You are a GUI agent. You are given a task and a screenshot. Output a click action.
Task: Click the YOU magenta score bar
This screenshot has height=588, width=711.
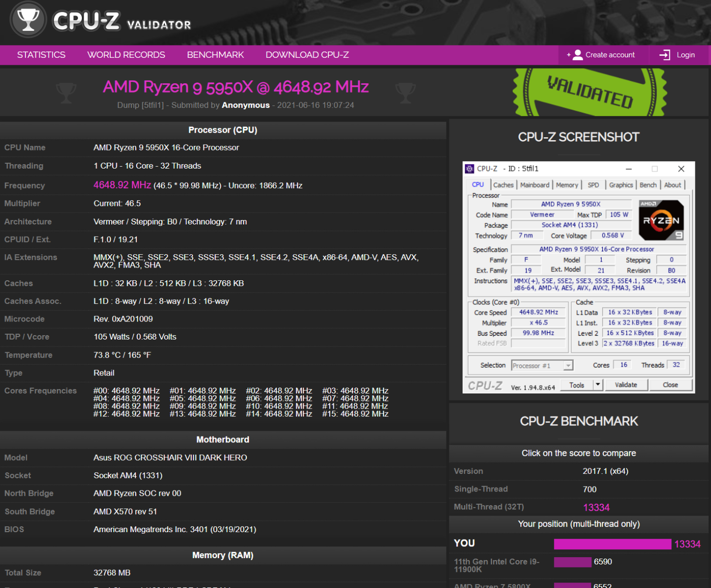(x=613, y=544)
